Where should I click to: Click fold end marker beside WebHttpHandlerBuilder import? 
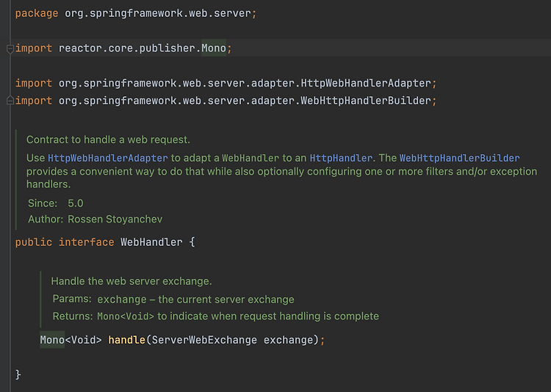pos(10,101)
